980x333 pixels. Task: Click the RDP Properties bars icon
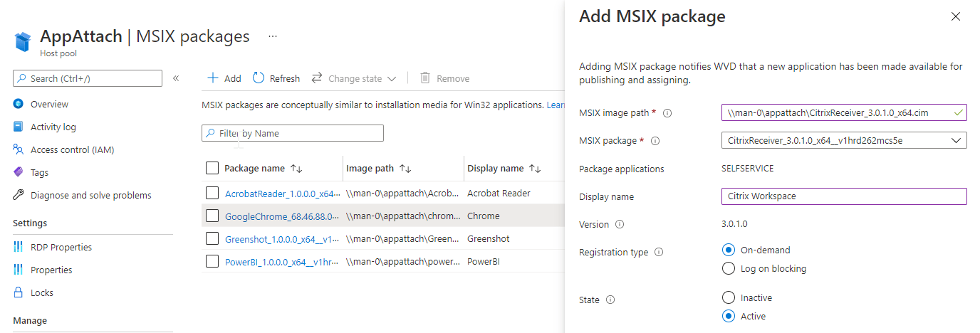click(19, 247)
